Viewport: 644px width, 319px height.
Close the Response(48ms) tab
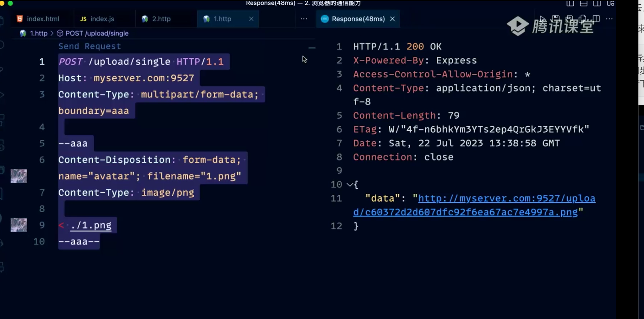393,19
